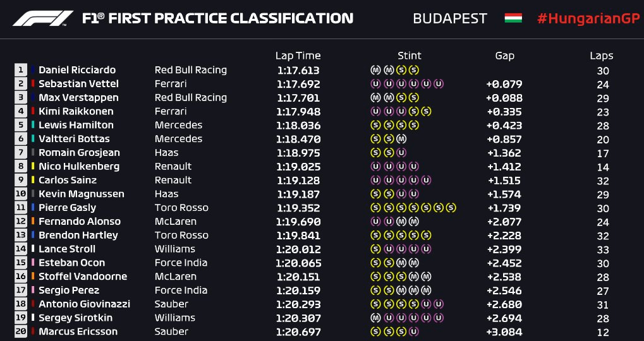Click the Hungarian flag icon
644x341 pixels.
tap(513, 18)
